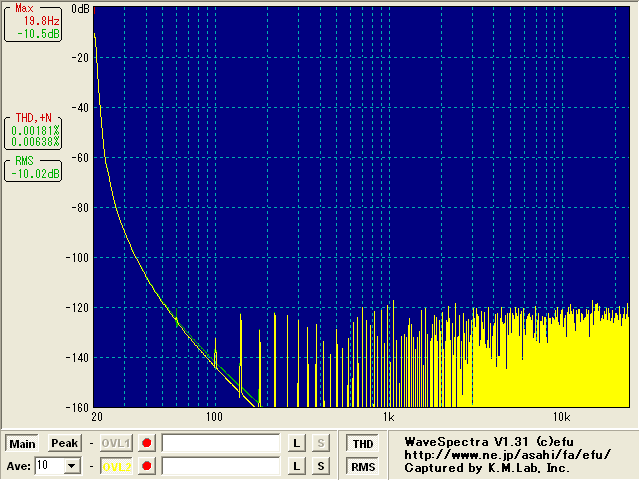Click the -10.5dB max level readout
The image size is (640, 480).
tap(38, 34)
